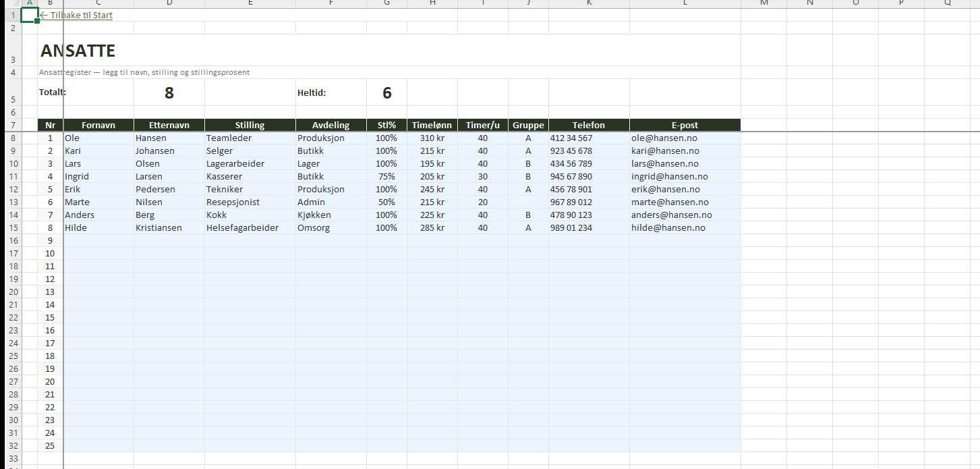Click the Avdeling table header

330,125
